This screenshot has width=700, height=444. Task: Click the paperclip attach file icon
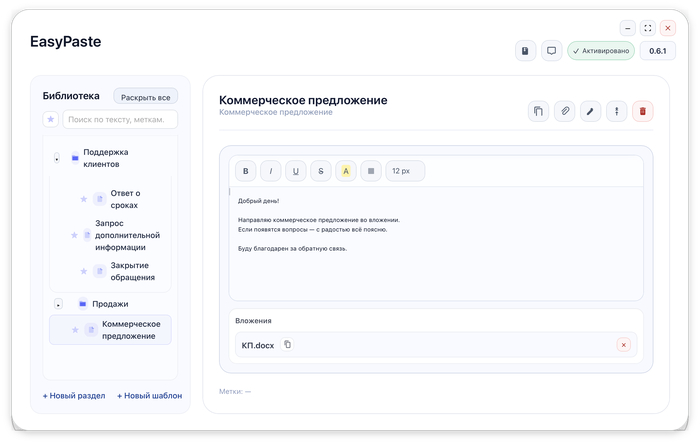coord(565,112)
